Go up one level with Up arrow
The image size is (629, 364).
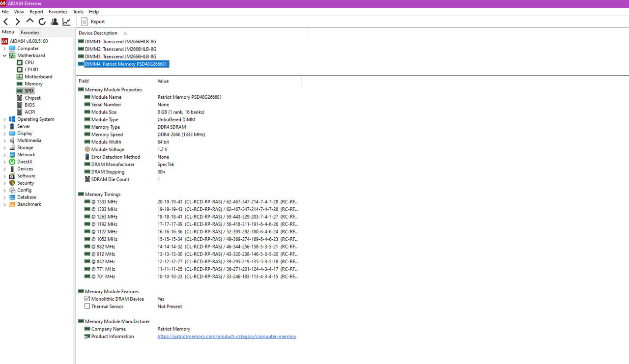pyautogui.click(x=30, y=21)
